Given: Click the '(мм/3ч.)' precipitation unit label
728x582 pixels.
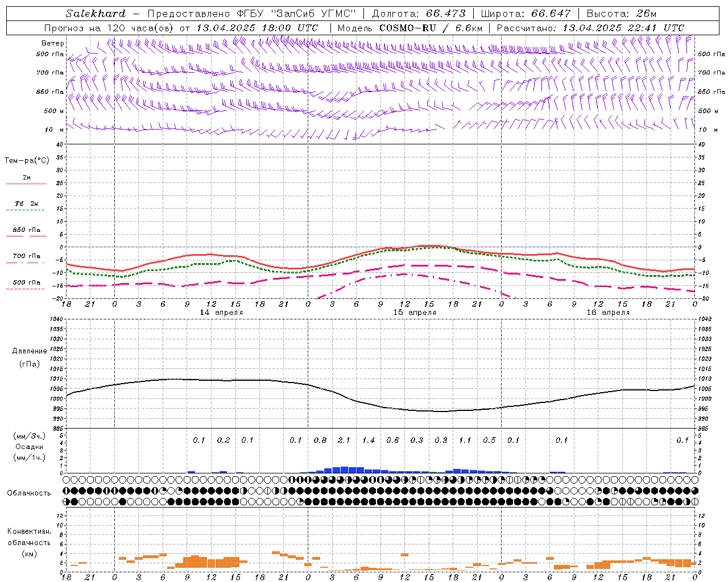Looking at the screenshot, I should (29, 436).
